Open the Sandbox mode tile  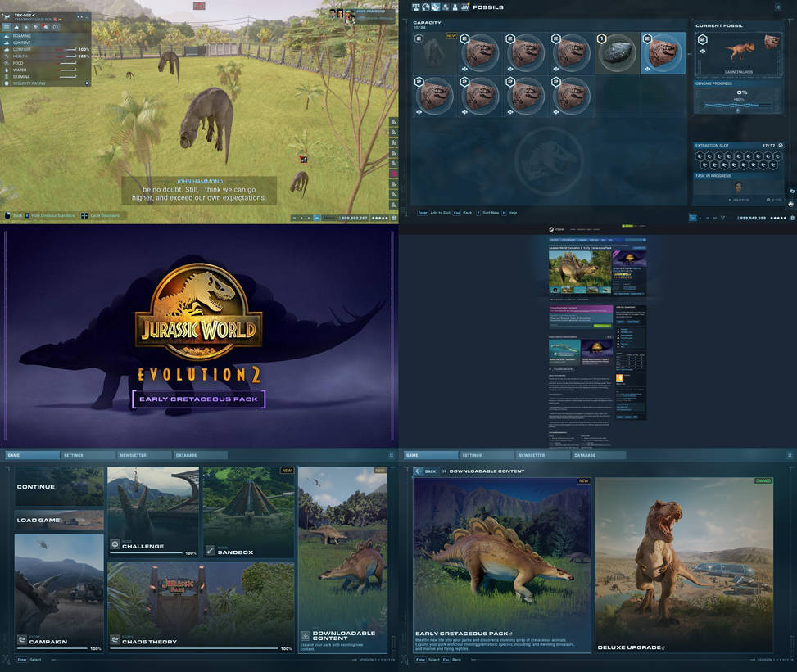coord(248,512)
